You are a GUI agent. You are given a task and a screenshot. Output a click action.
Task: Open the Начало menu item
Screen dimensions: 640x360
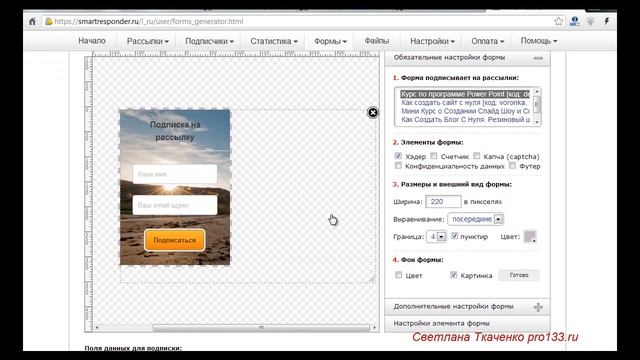coord(92,41)
